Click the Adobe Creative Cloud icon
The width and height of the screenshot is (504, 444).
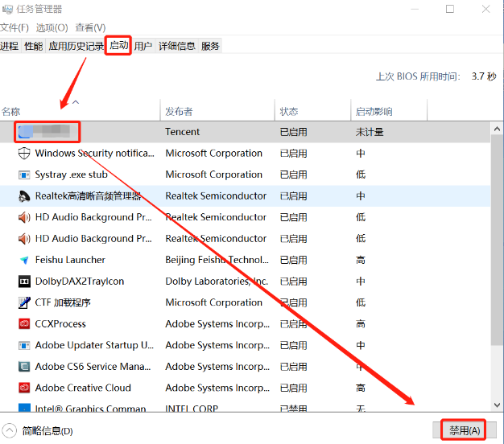[x=24, y=388]
